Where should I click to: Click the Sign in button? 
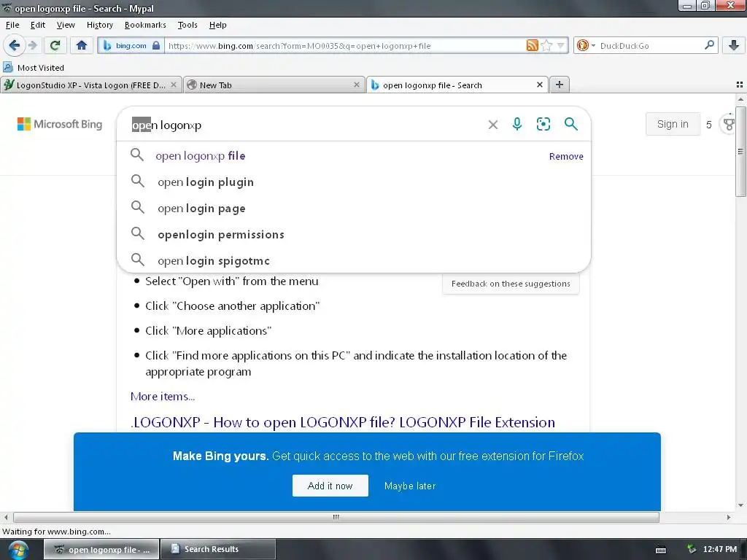click(x=673, y=124)
